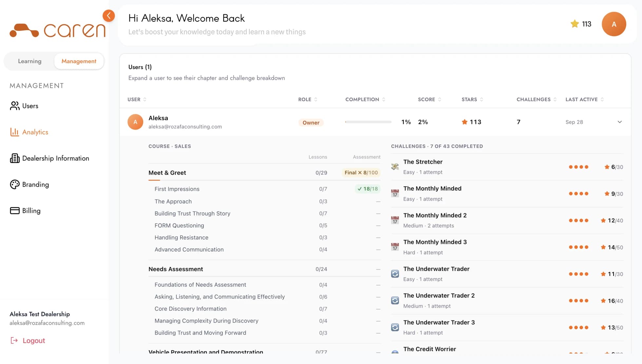
Task: Click the Logout icon
Action: (14, 340)
